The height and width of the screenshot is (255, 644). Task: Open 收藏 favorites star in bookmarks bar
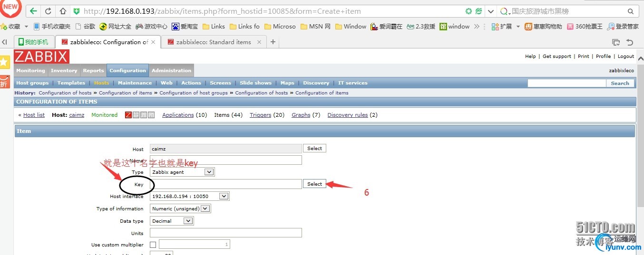3,27
